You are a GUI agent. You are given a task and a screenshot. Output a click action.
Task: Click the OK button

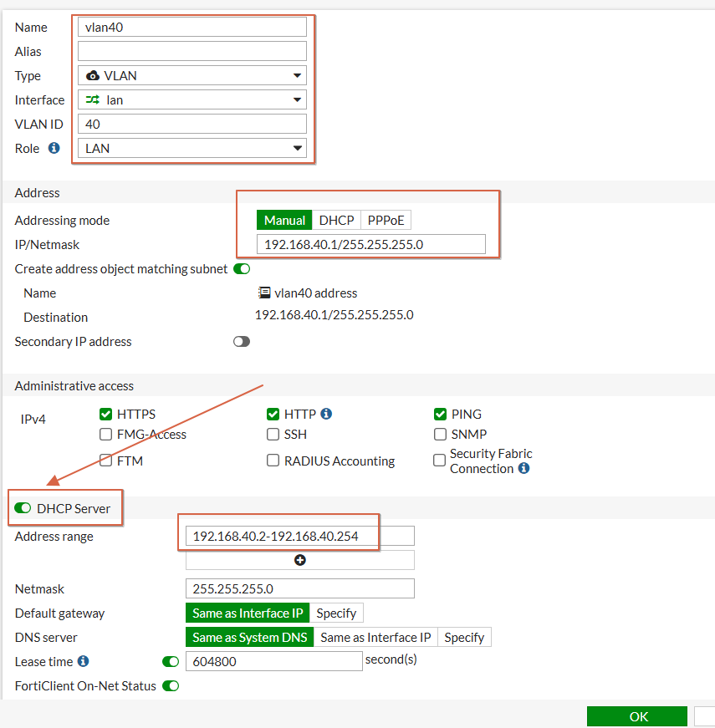point(637,716)
